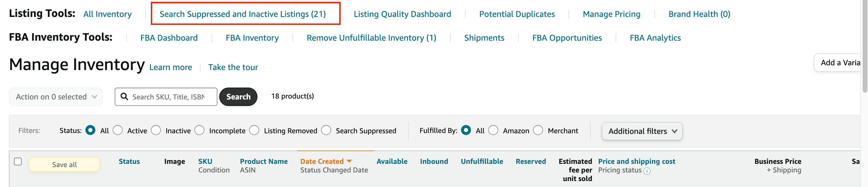
Task: Filter by Amazon fulfillment
Action: click(493, 130)
